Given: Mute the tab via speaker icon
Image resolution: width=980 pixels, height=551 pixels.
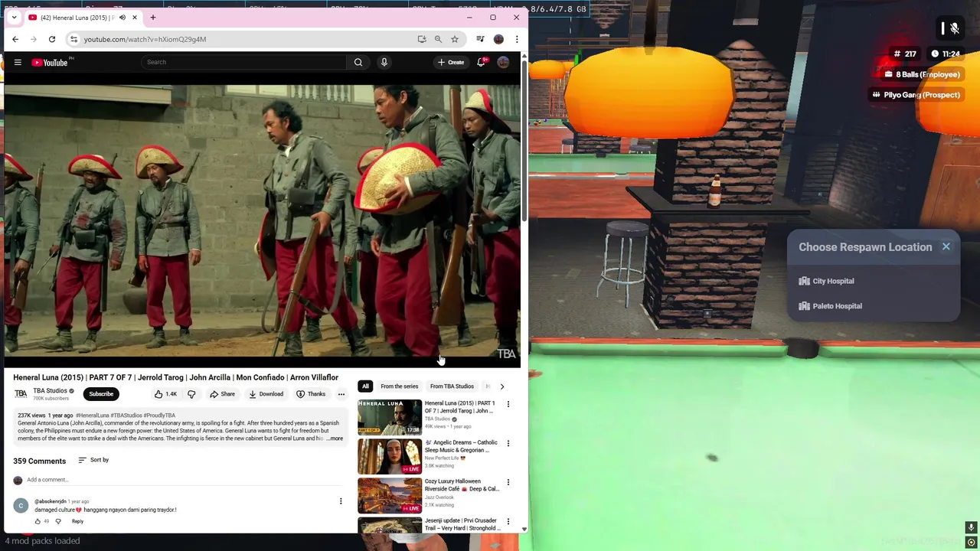Looking at the screenshot, I should [x=122, y=18].
